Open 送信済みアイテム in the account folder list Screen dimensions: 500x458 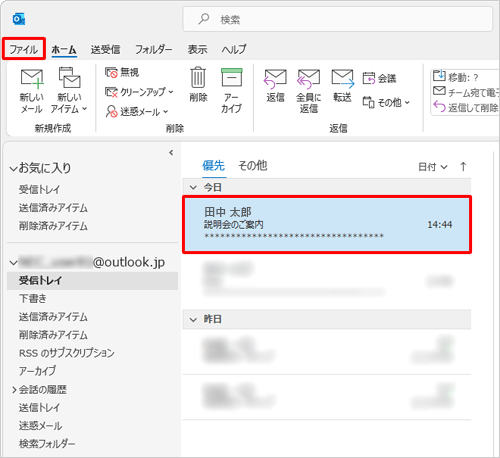pos(53,317)
